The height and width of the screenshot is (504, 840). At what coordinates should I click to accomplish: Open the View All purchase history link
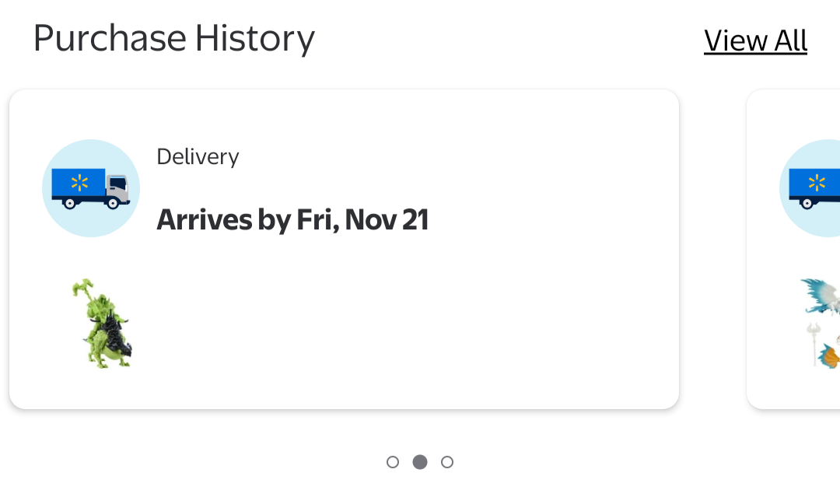click(x=755, y=40)
